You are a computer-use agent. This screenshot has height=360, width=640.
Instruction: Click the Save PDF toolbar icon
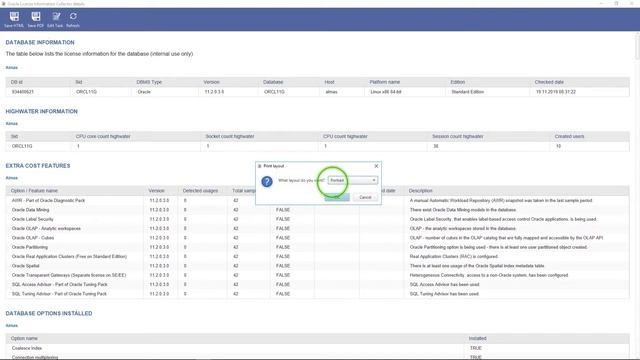[x=36, y=19]
